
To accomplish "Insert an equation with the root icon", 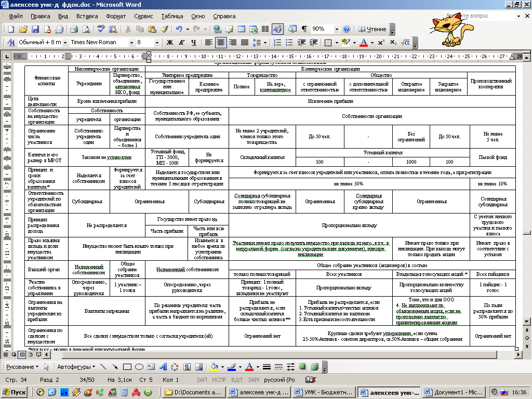I will click(405, 43).
